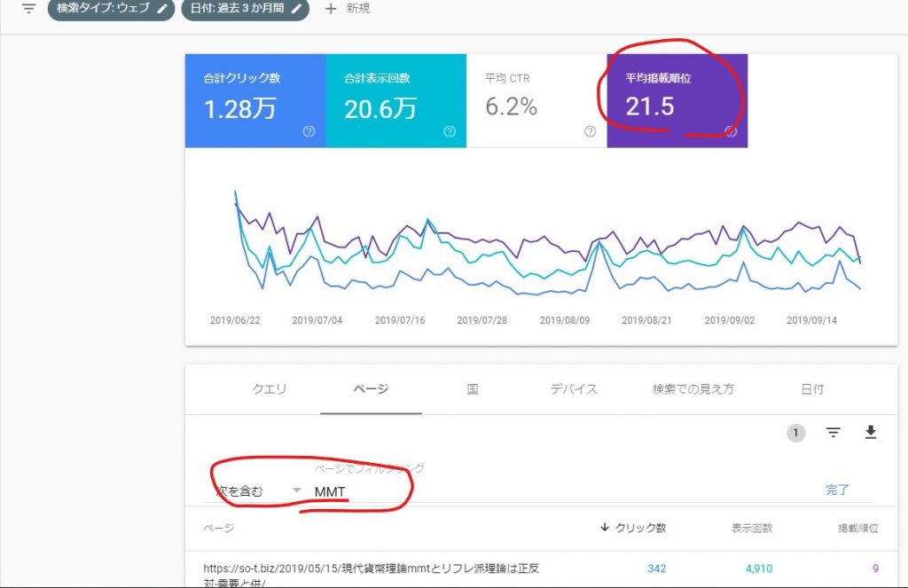Viewport: 908px width, 588px height.
Task: Click the table filter rows icon
Action: click(x=834, y=432)
